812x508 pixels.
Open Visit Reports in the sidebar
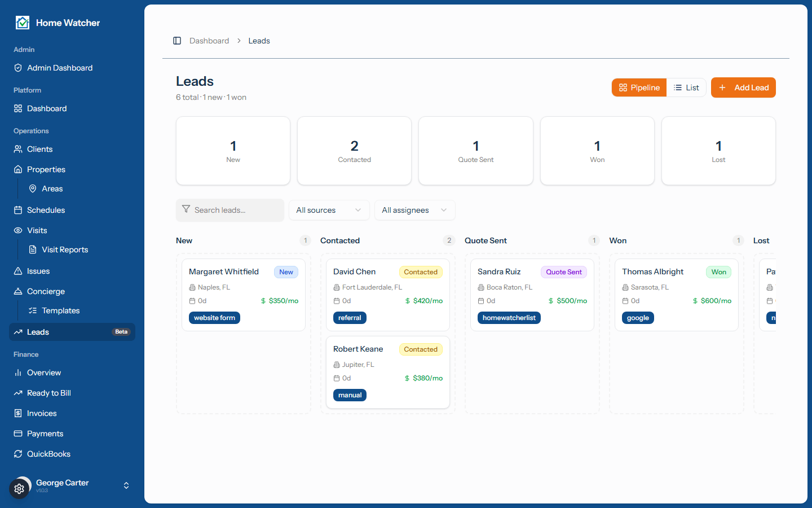click(79, 249)
